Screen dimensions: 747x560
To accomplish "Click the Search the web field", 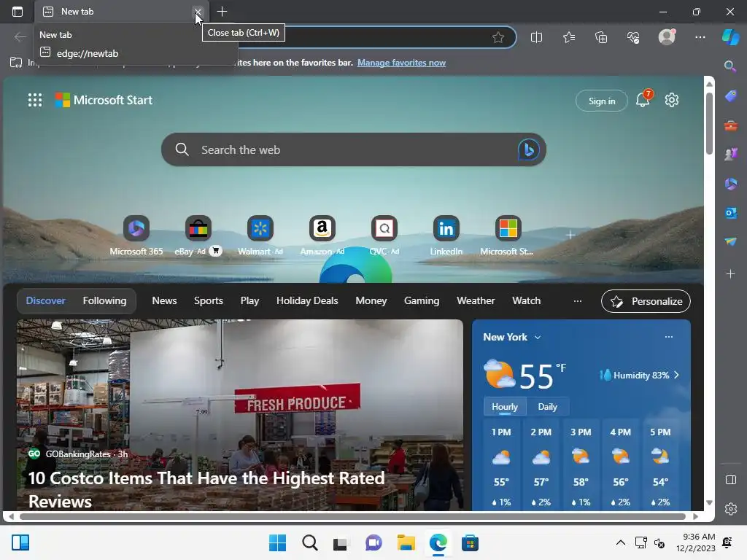I will (354, 149).
